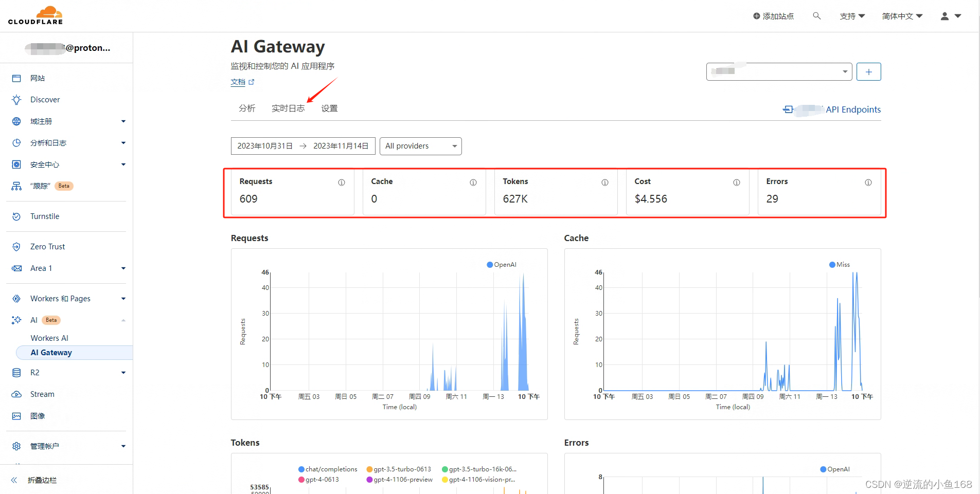This screenshot has height=494, width=980.
Task: Click the Area 1 envelope icon
Action: click(x=16, y=268)
